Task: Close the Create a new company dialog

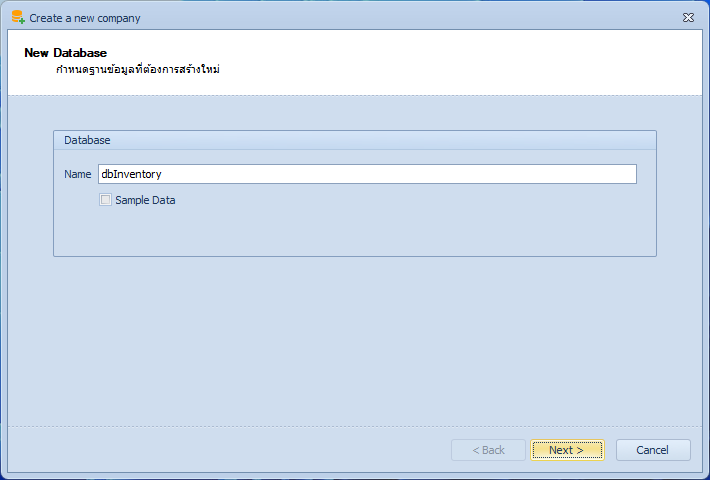Action: pyautogui.click(x=688, y=18)
